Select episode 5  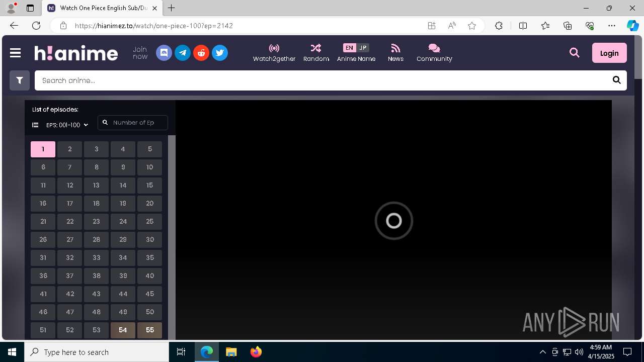[x=149, y=149]
